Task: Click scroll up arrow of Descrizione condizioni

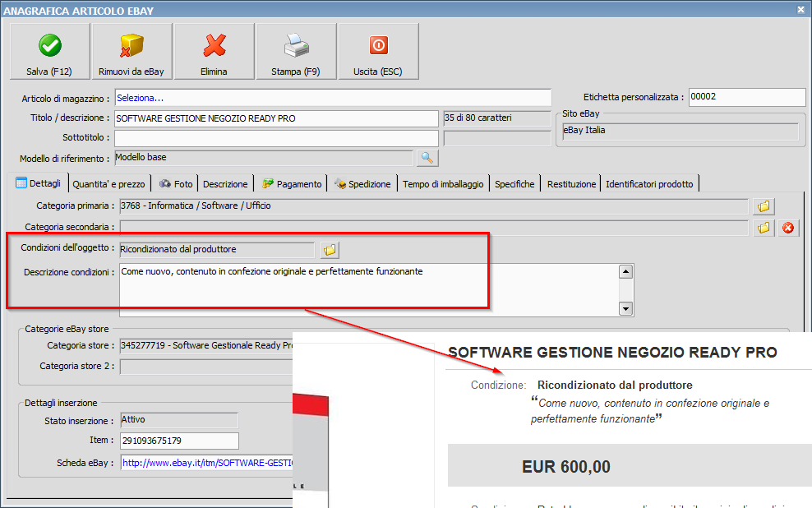Action: [x=625, y=272]
